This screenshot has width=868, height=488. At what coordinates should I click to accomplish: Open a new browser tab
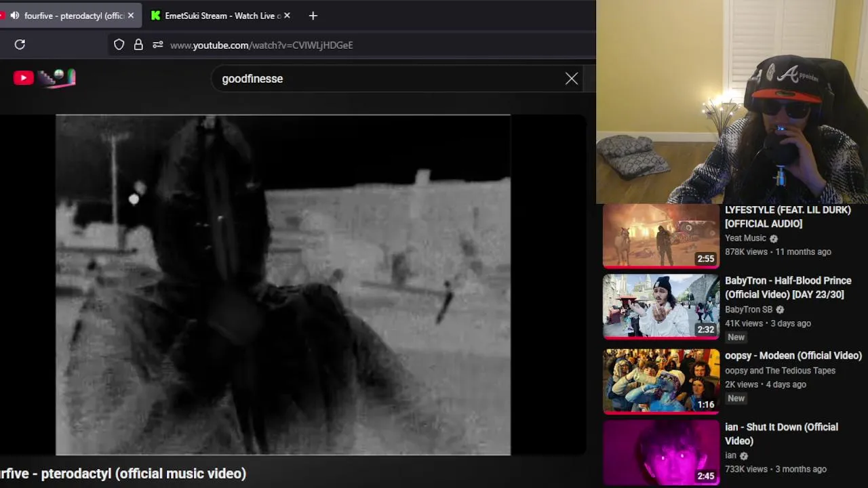pyautogui.click(x=313, y=16)
